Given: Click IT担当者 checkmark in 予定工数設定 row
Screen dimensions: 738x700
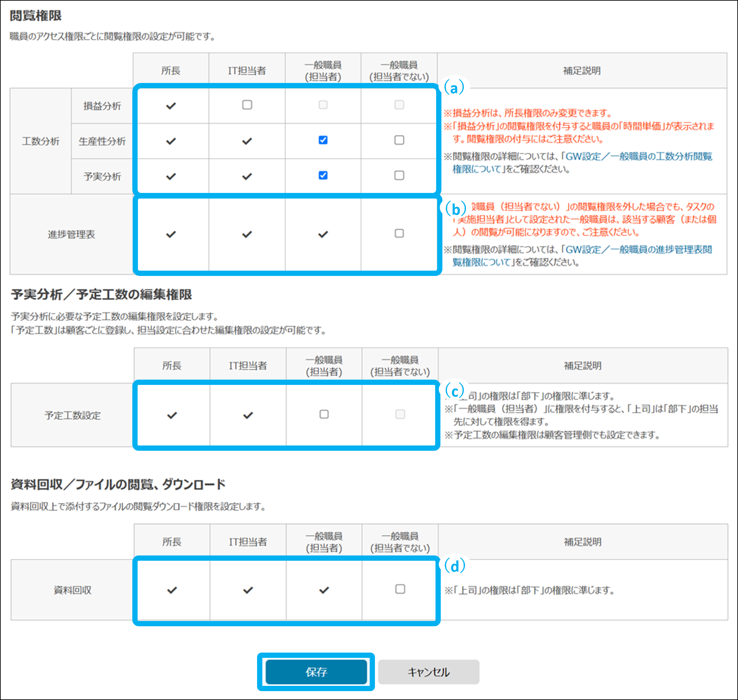Looking at the screenshot, I should 248,415.
